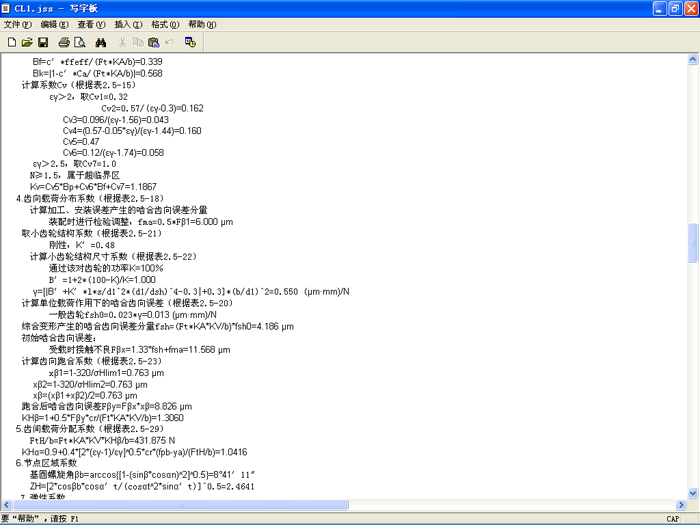Open the 帮助(H) menu

click(x=201, y=24)
